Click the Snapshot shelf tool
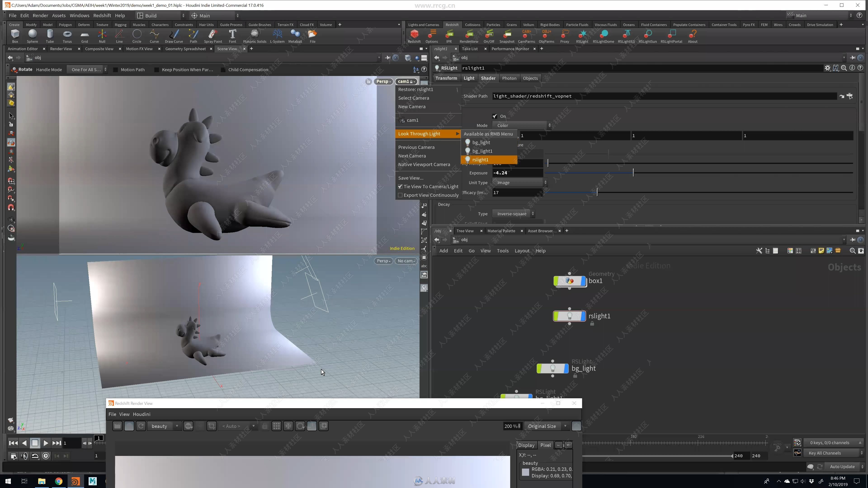868x488 pixels. tap(507, 36)
